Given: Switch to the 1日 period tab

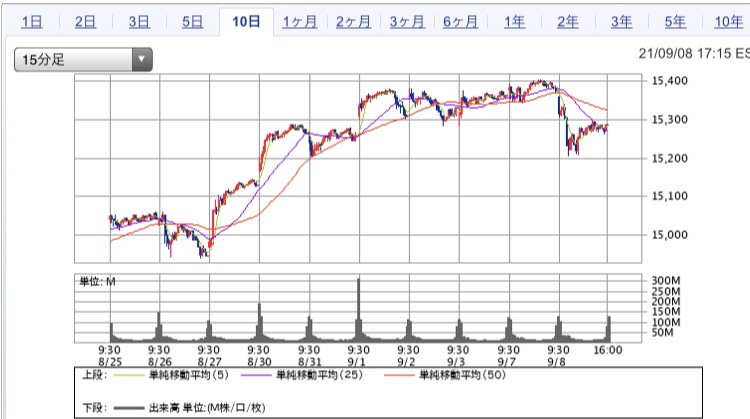Looking at the screenshot, I should (32, 22).
